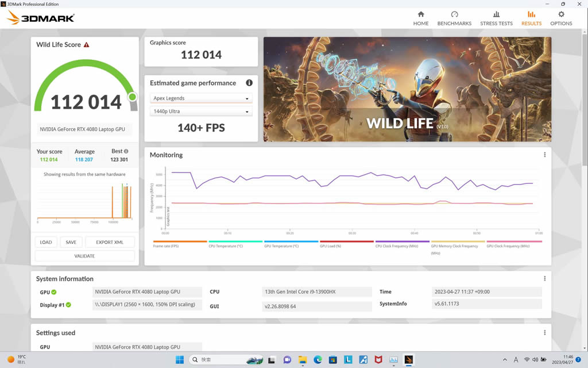
Task: Click the Estimated game performance info icon
Action: [x=249, y=83]
